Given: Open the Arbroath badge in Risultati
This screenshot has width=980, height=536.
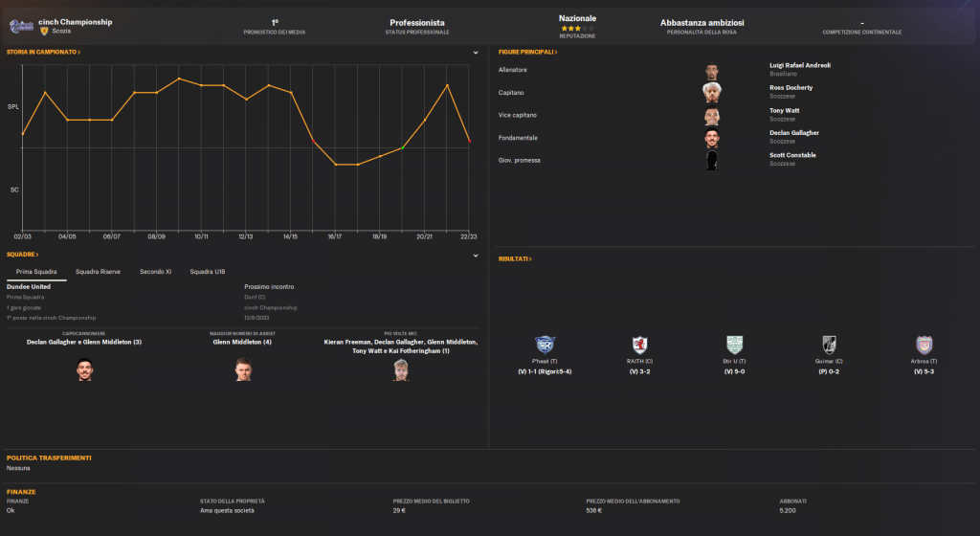Looking at the screenshot, I should pos(924,345).
